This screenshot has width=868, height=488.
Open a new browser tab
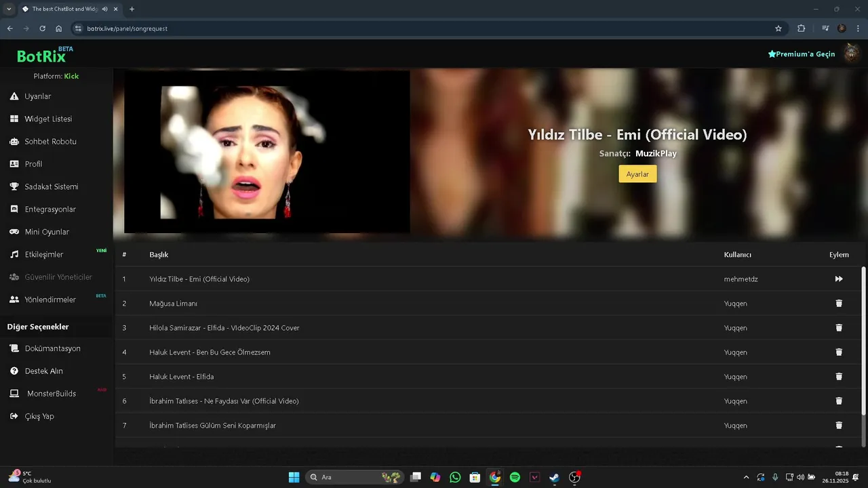coord(132,9)
